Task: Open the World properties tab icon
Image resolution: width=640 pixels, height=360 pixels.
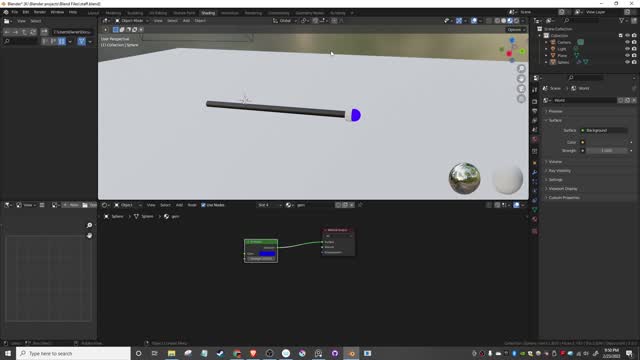Action: pyautogui.click(x=535, y=140)
